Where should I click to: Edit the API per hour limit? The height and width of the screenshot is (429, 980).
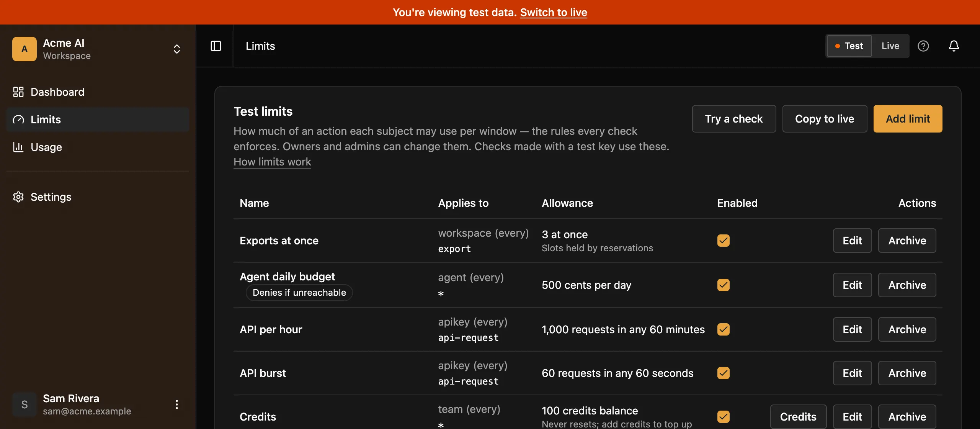click(x=852, y=329)
